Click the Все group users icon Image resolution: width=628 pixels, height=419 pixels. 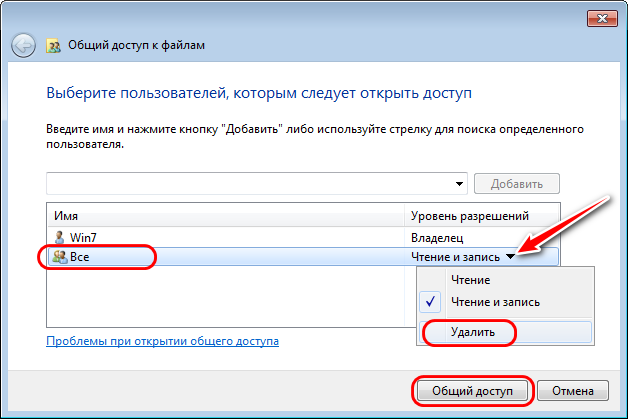click(60, 257)
